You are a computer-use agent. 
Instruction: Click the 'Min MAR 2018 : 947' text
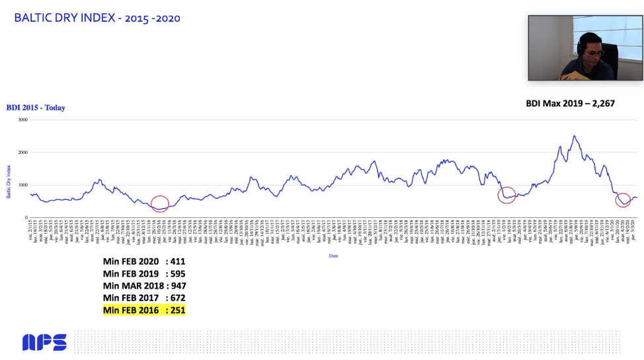coord(144,285)
